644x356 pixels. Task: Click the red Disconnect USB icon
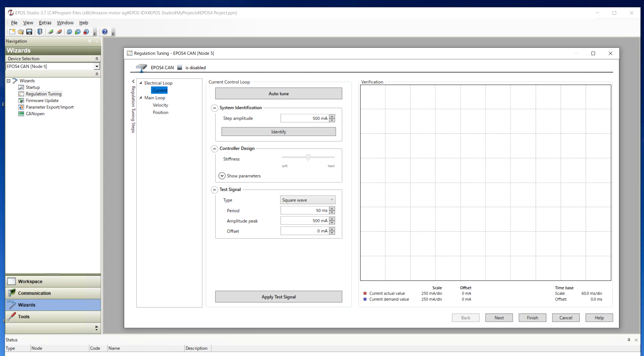[x=59, y=32]
